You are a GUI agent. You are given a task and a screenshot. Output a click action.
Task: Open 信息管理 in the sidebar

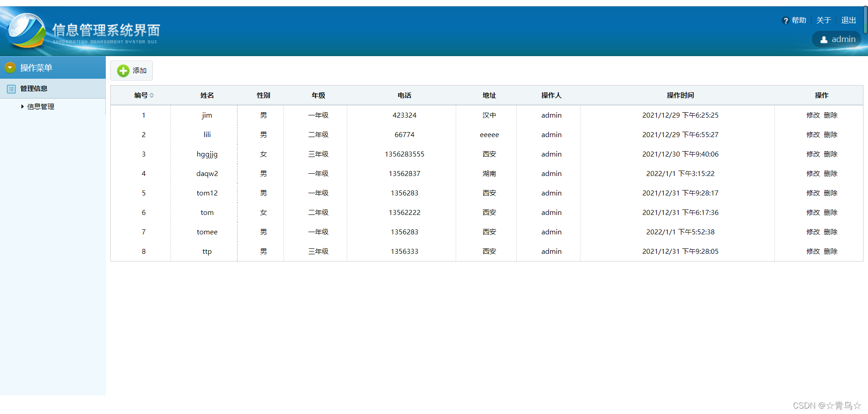coord(41,107)
